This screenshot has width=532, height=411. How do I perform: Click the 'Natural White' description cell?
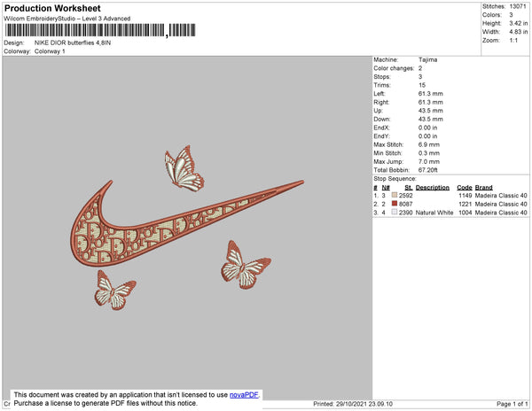[x=434, y=213]
